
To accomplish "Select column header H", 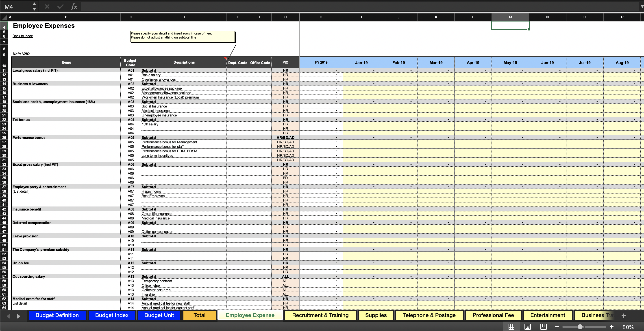I will [321, 17].
